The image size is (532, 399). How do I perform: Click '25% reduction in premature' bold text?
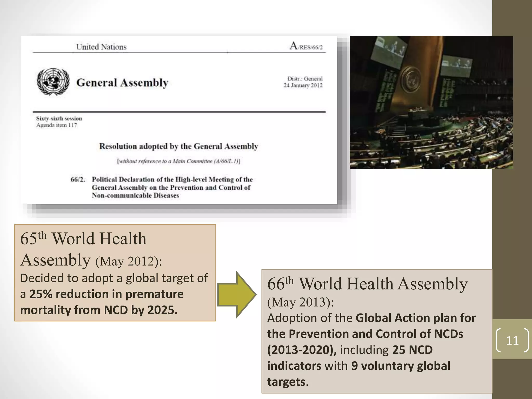107,294
